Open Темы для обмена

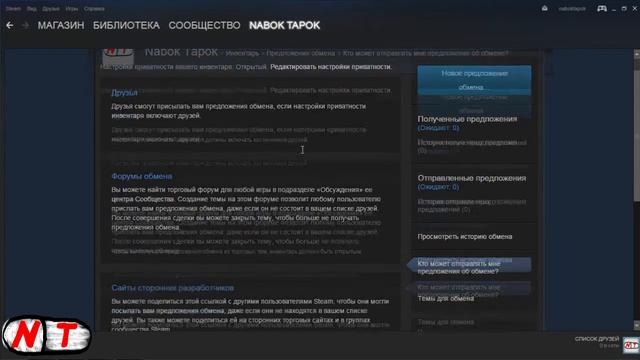pyautogui.click(x=446, y=299)
